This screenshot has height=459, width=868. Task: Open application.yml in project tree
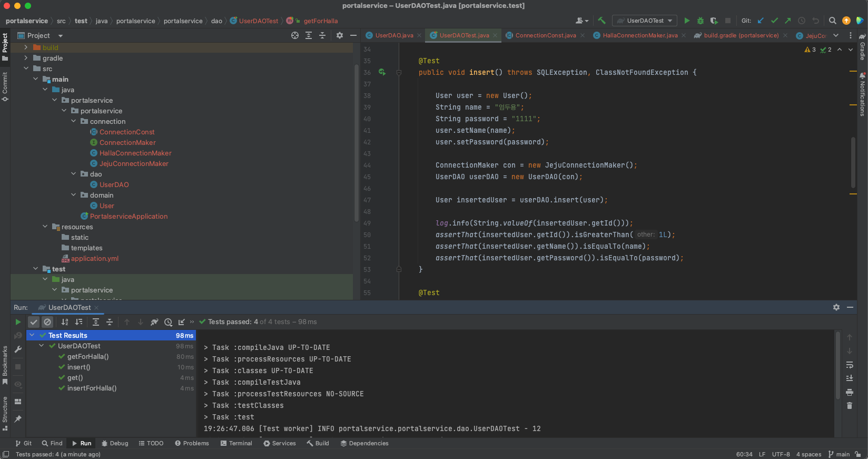coord(94,258)
